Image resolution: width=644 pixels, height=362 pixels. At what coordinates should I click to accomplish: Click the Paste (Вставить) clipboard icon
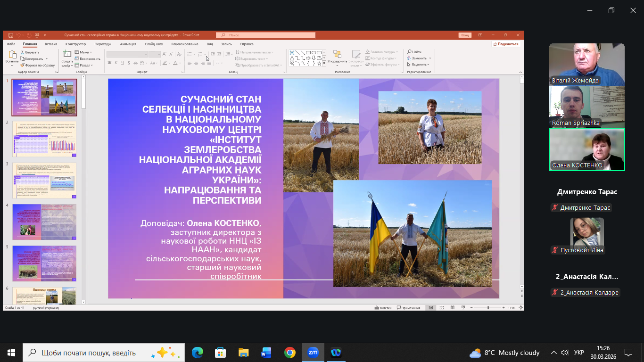point(12,56)
